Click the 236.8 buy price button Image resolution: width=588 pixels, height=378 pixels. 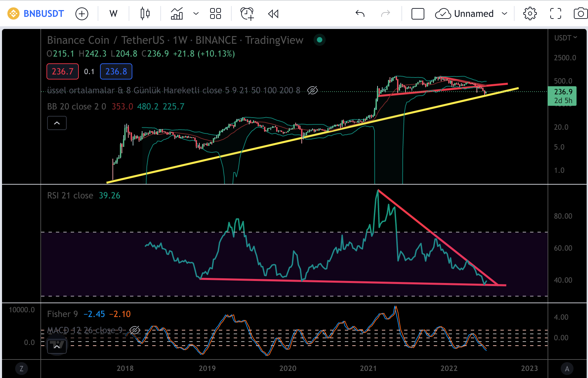[x=116, y=71]
